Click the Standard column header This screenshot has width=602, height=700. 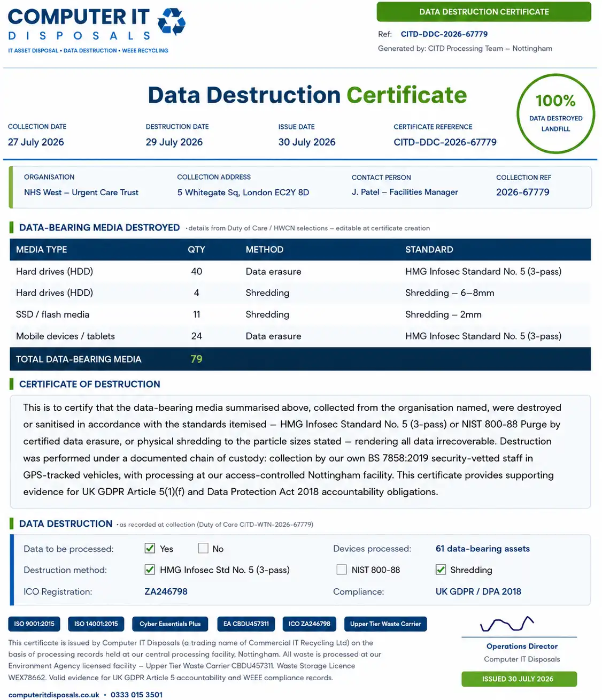429,250
